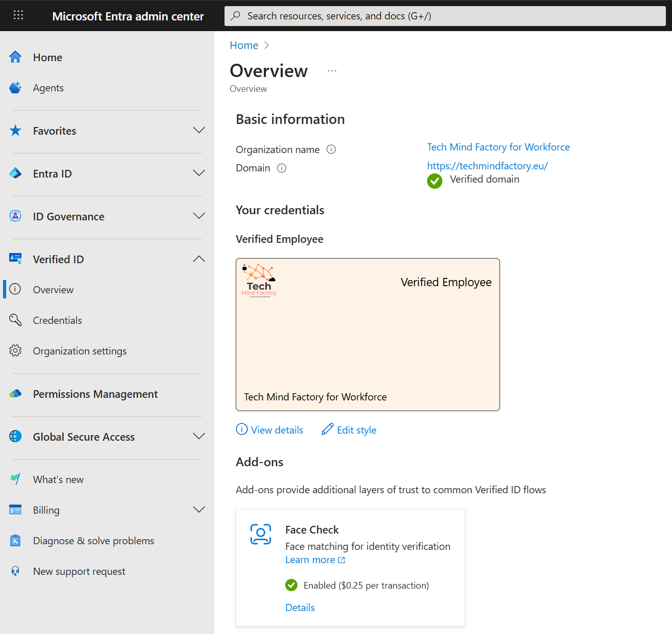The height and width of the screenshot is (634, 672).
Task: Click the search resources input field
Action: 445,16
